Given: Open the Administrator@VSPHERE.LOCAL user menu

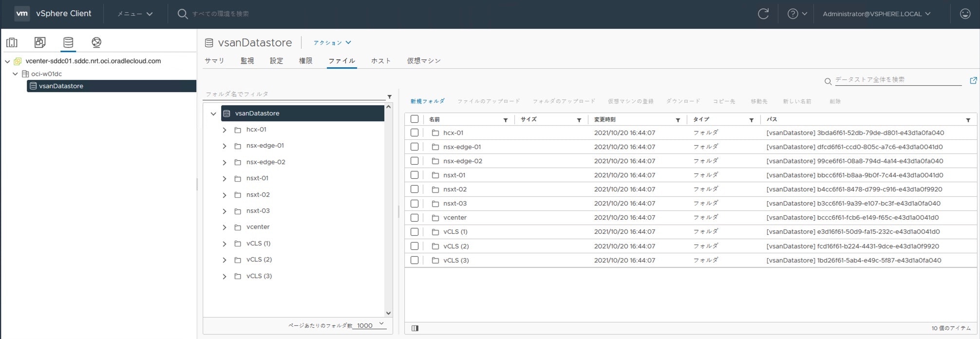Looking at the screenshot, I should [877, 14].
